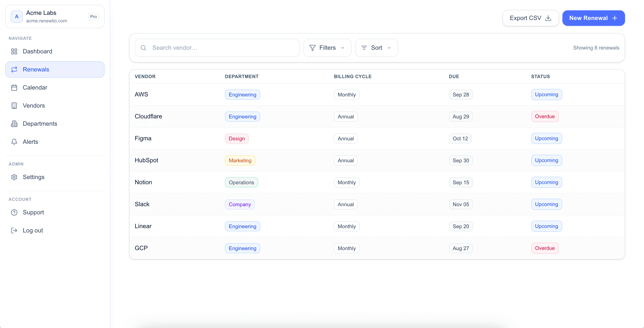
Task: Click the Pro plan badge
Action: click(93, 17)
